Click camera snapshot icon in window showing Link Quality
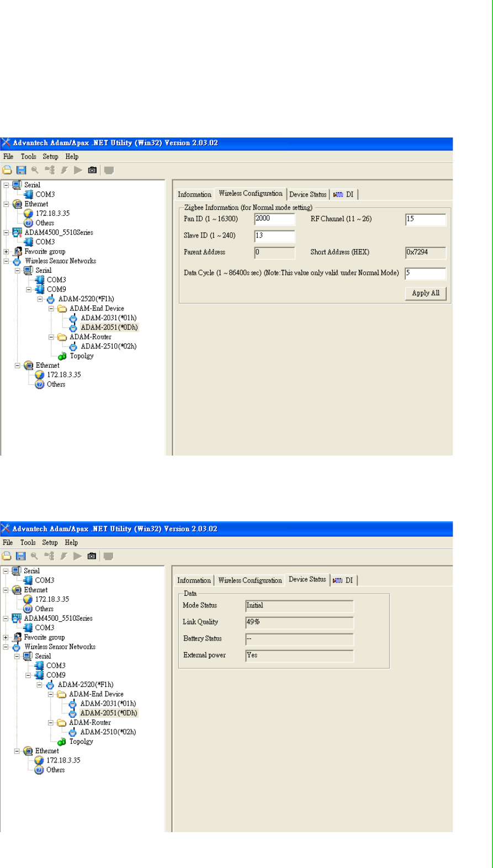 92,556
